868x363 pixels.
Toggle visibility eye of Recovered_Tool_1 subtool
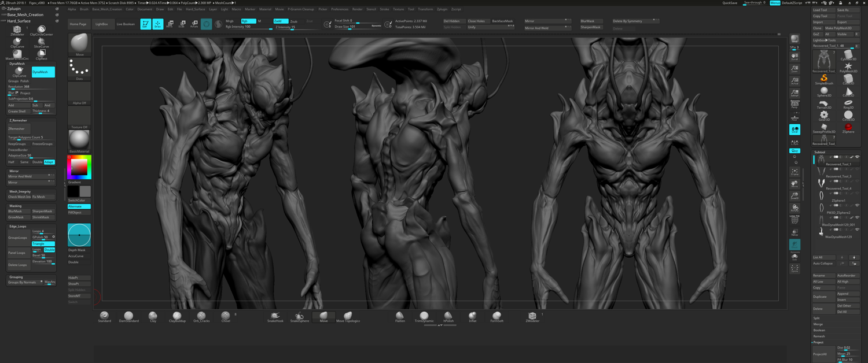(x=858, y=157)
